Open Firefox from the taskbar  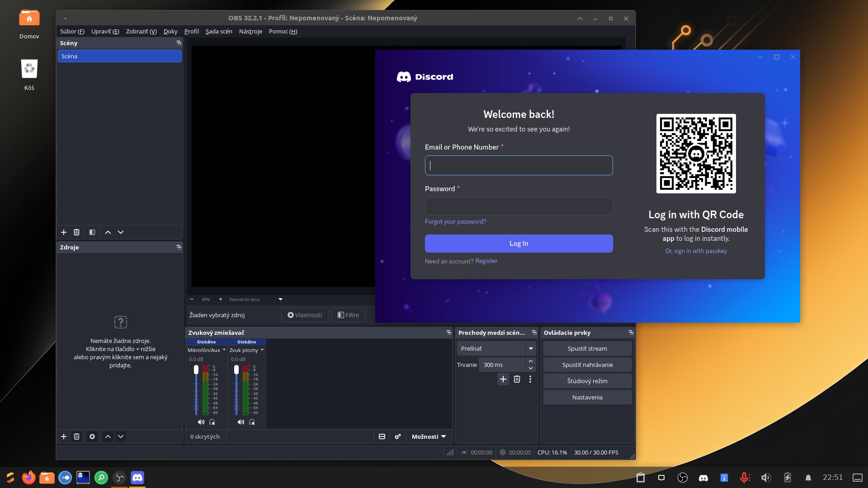(29, 477)
